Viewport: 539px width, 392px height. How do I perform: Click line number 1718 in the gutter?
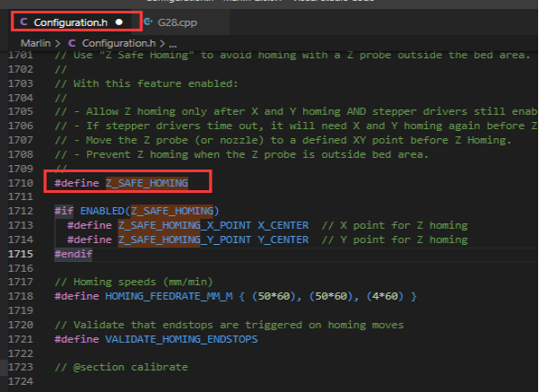point(21,296)
